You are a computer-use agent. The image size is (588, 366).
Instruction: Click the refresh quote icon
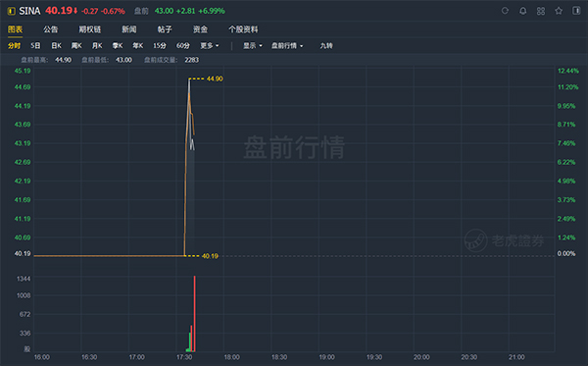click(505, 11)
